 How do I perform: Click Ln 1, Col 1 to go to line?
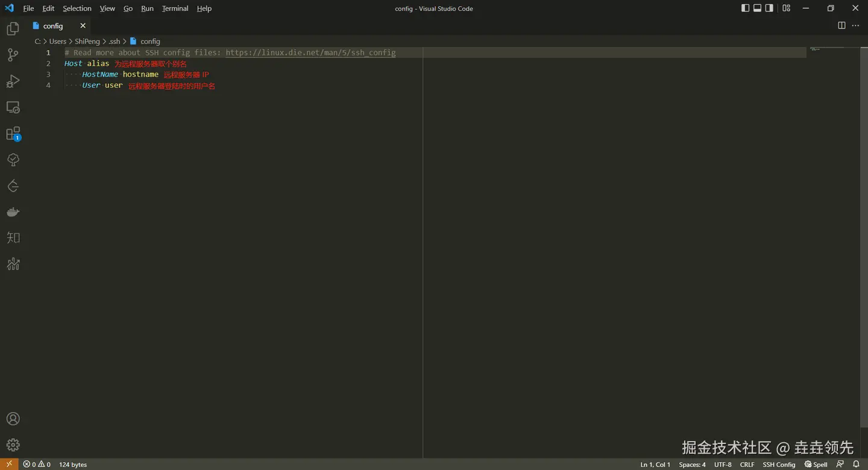tap(655, 464)
